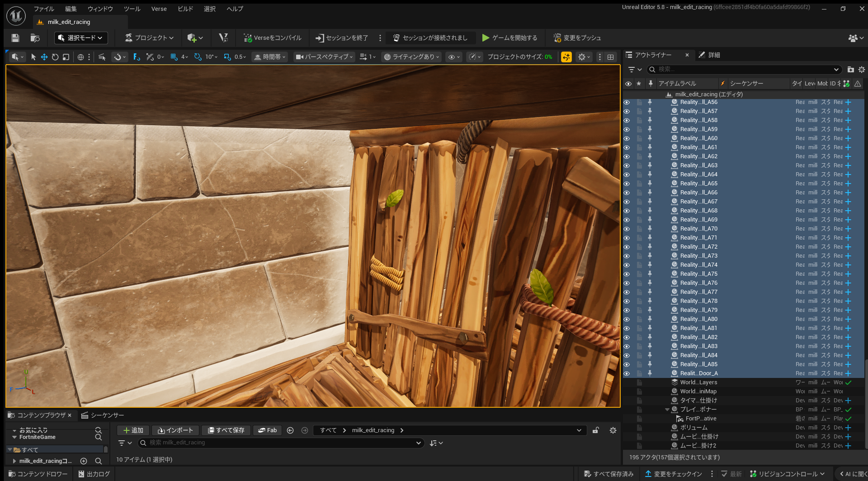Screen dimensions: 868x481
Task: Activate the rotate gizmo tool
Action: (55, 57)
